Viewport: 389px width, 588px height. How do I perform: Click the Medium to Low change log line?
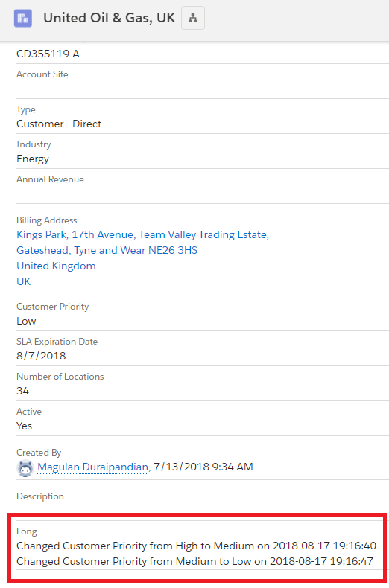[195, 561]
